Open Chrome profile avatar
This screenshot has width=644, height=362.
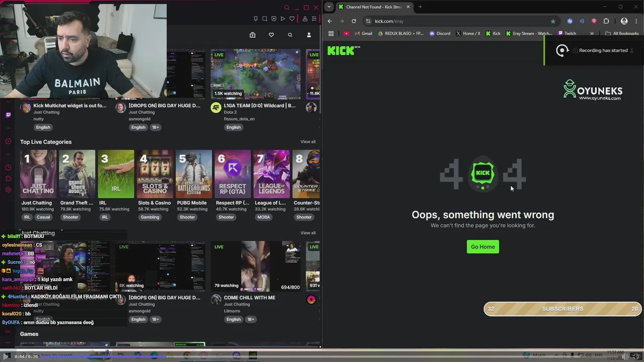[624, 21]
